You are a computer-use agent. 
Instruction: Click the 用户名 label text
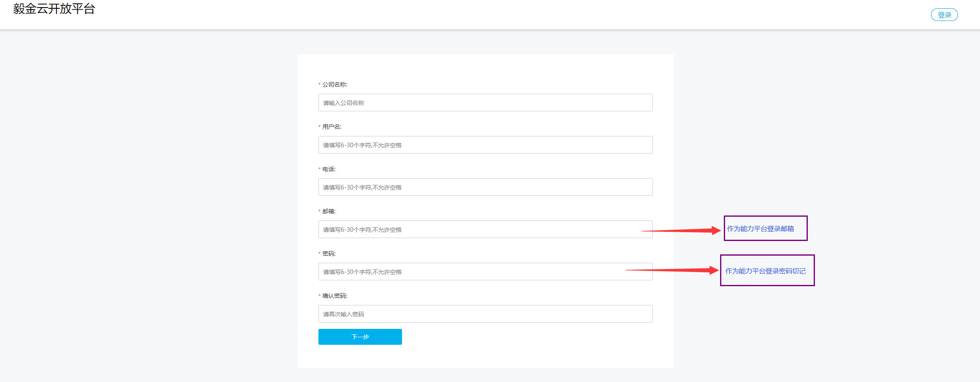(331, 127)
